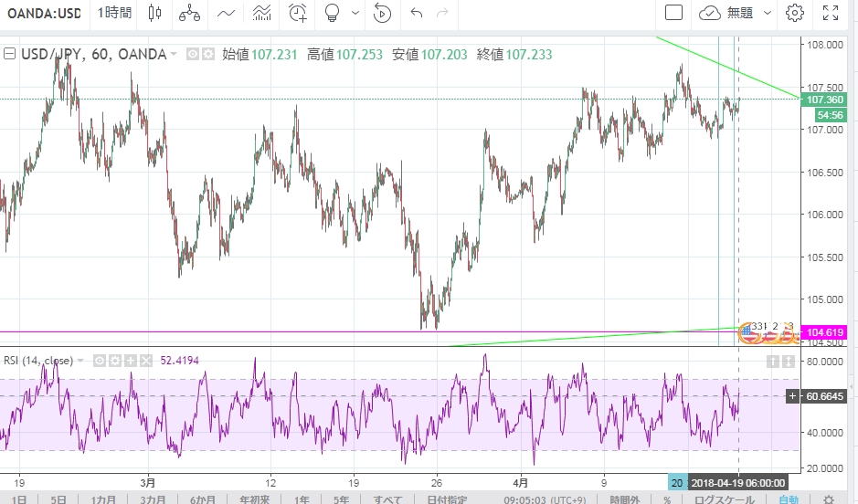Select the 6か月 time range

pos(203,499)
